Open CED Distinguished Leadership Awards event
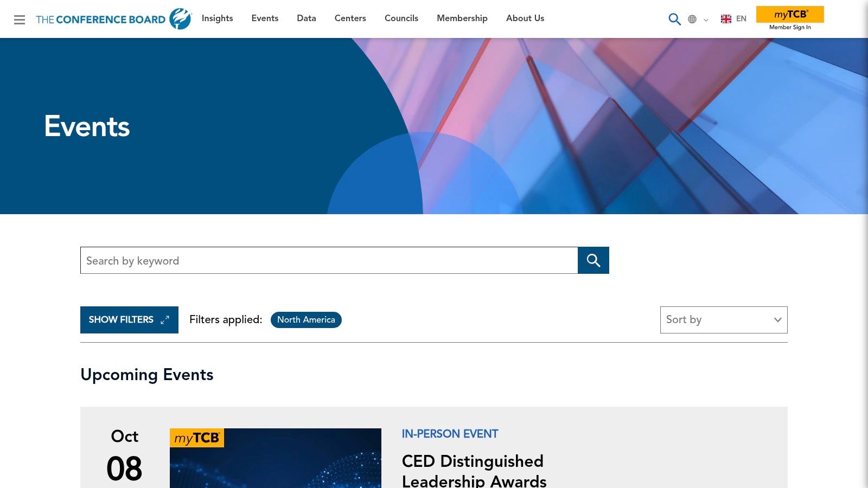868x488 pixels. click(474, 471)
